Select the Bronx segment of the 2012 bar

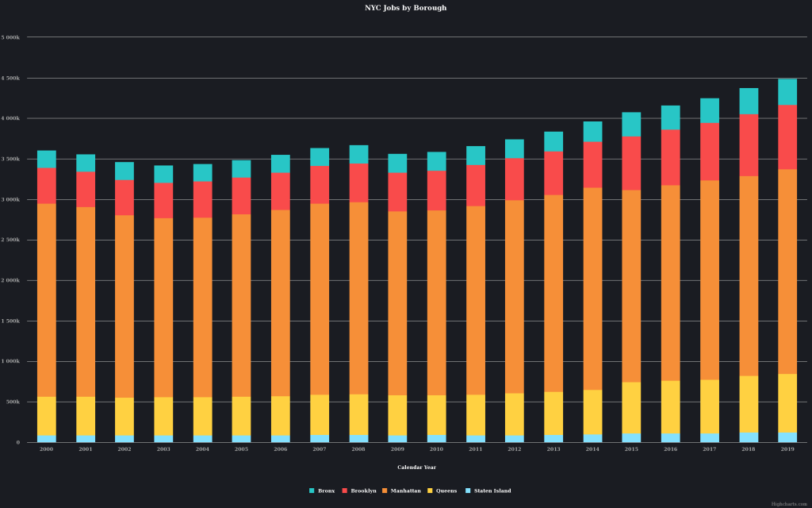515,148
